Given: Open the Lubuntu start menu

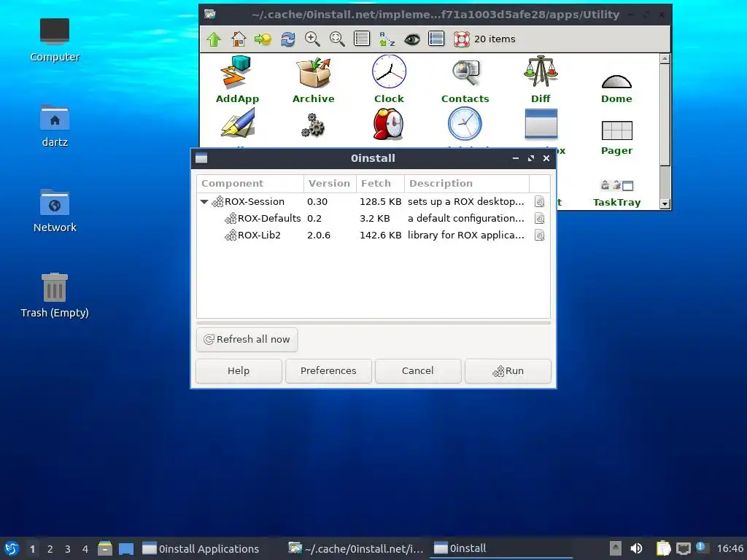Looking at the screenshot, I should click(12, 548).
